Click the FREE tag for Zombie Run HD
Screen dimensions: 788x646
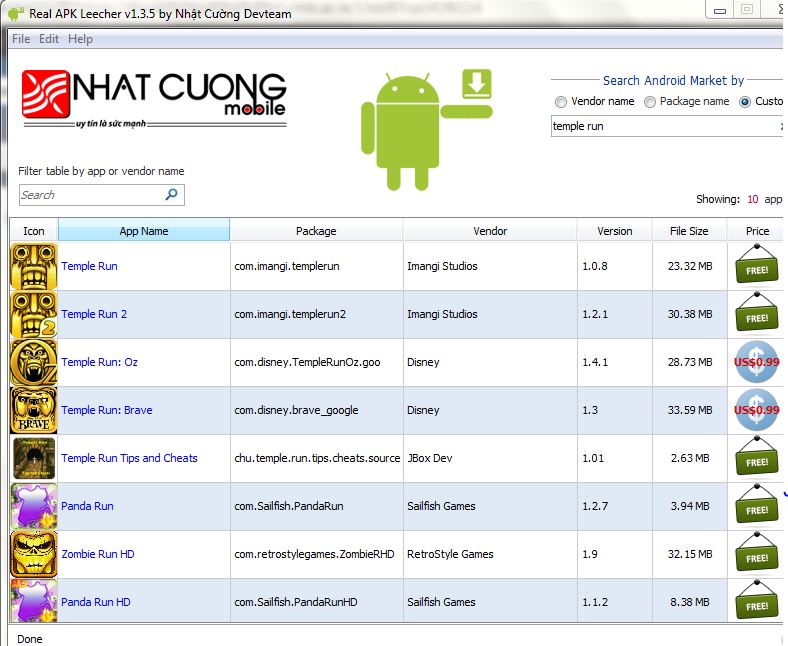click(x=757, y=553)
